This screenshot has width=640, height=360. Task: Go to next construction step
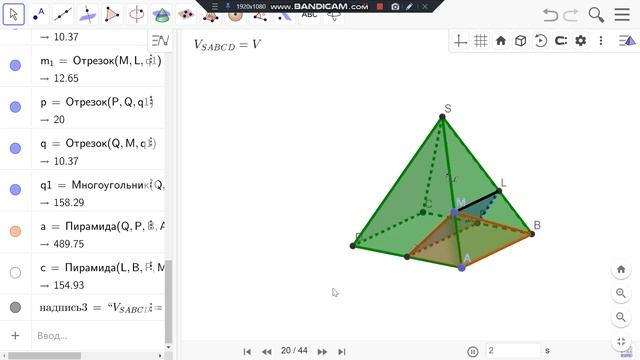click(x=322, y=351)
